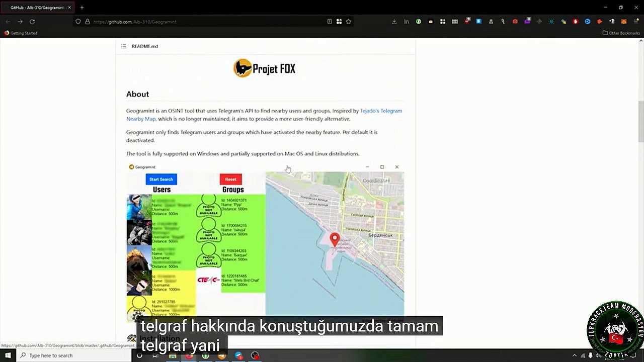This screenshot has height=362, width=644.
Task: Open the Getting Started bookmark
Action: [x=21, y=33]
